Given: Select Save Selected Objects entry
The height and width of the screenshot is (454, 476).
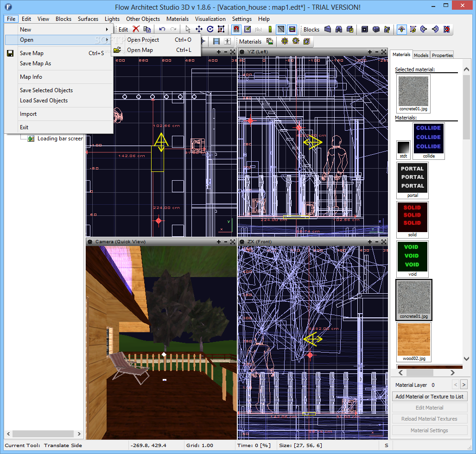Looking at the screenshot, I should coord(58,90).
